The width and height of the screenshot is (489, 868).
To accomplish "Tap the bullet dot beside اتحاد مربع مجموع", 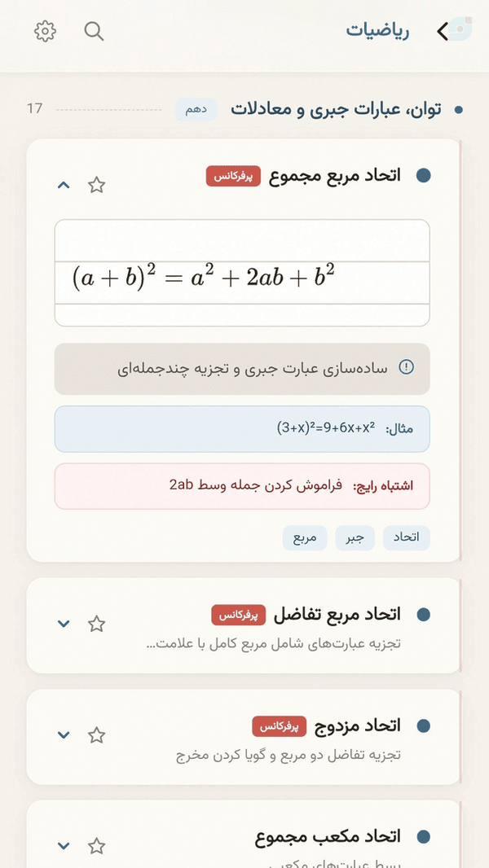I will click(423, 176).
